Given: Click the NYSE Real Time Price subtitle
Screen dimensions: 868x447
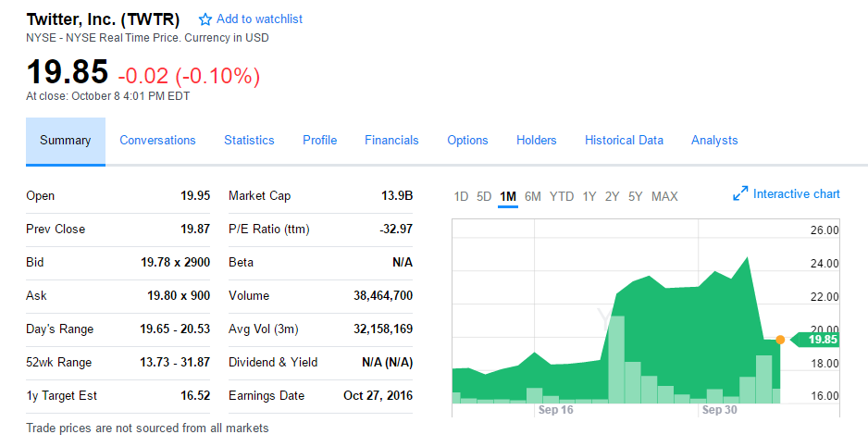Looking at the screenshot, I should 147,38.
